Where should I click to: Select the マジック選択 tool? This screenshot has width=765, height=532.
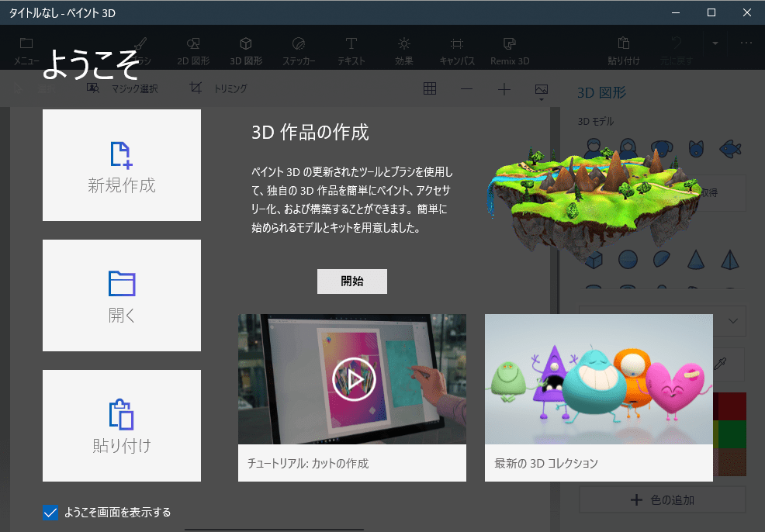pos(122,88)
